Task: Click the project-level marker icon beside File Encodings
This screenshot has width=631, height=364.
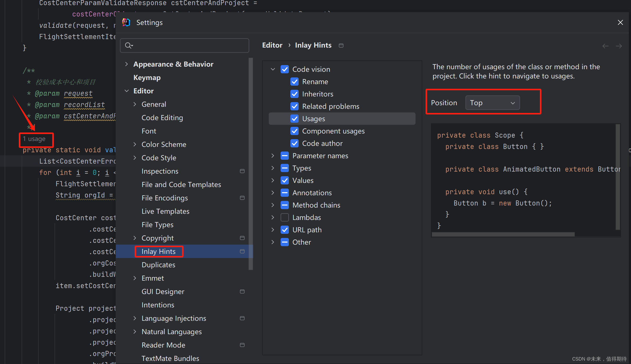Action: click(242, 198)
